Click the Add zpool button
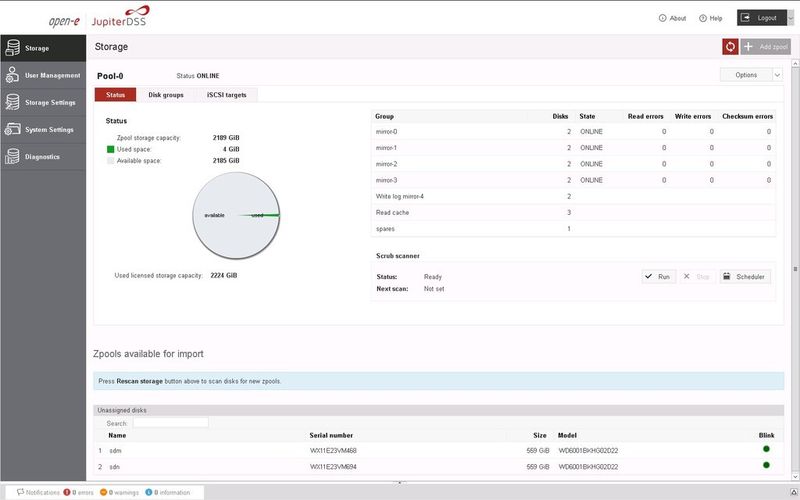Viewport: 800px width, 500px height. (766, 47)
